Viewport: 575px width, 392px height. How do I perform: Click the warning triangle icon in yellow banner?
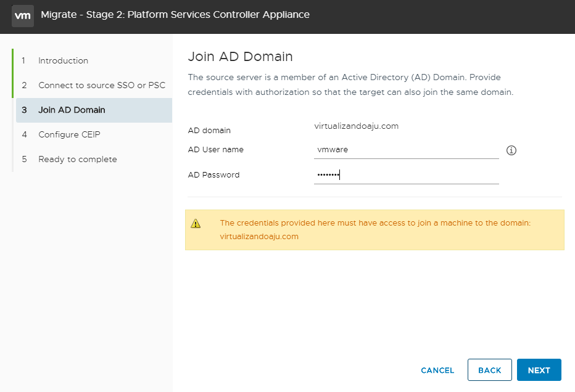coord(196,224)
